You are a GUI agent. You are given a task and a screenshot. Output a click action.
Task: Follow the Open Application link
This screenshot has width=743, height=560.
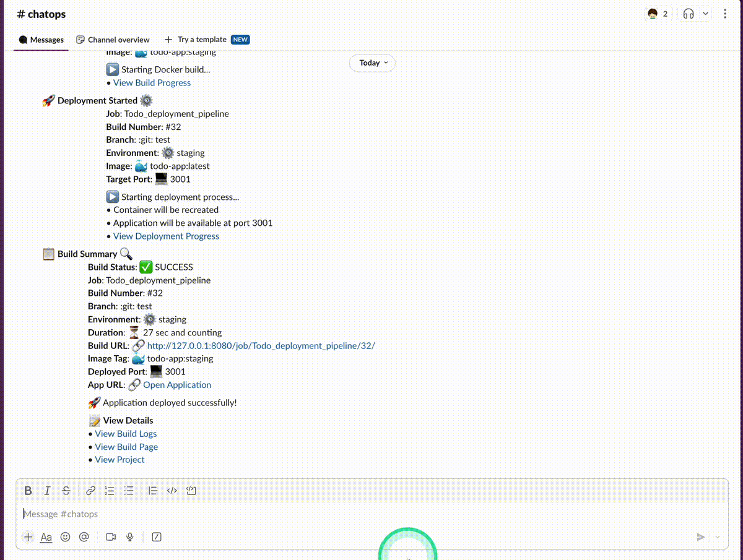click(177, 385)
